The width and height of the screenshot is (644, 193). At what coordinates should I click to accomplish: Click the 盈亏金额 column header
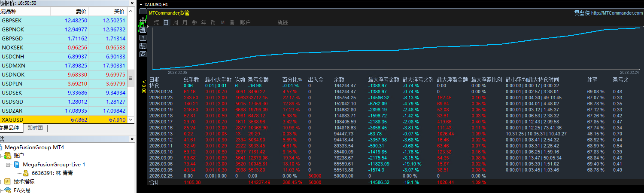(x=258, y=80)
